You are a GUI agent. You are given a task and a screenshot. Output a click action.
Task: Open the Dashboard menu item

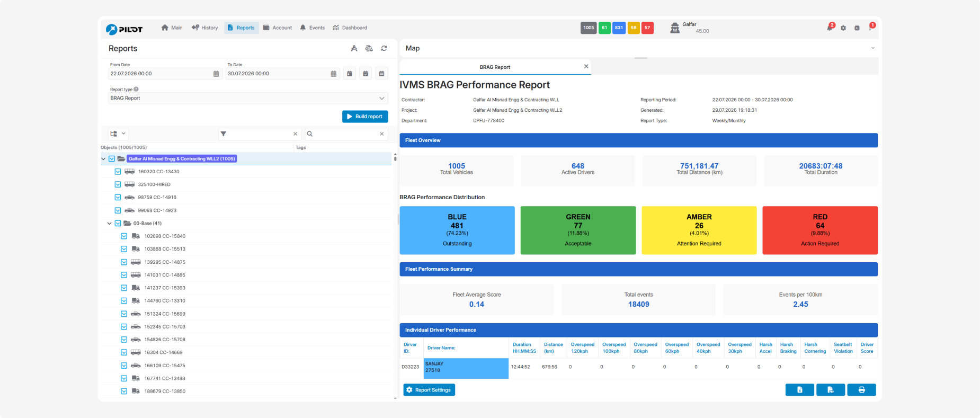tap(350, 28)
